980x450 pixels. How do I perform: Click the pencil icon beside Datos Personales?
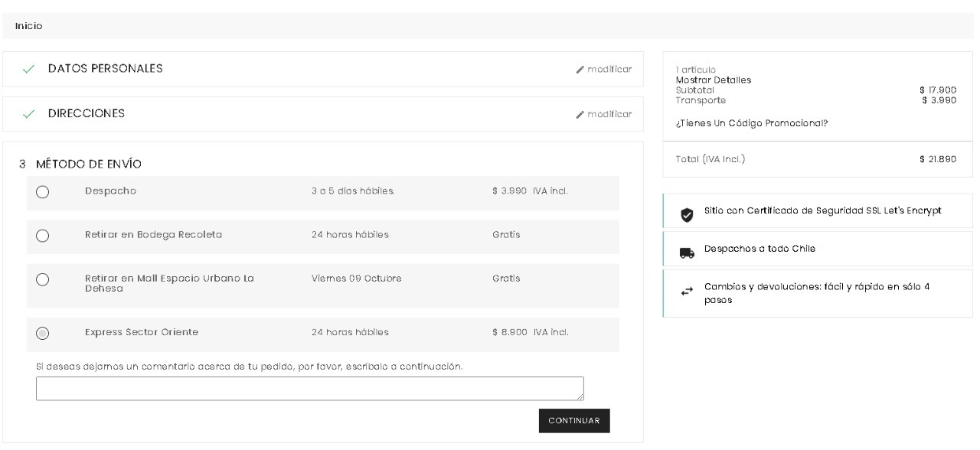(x=580, y=70)
